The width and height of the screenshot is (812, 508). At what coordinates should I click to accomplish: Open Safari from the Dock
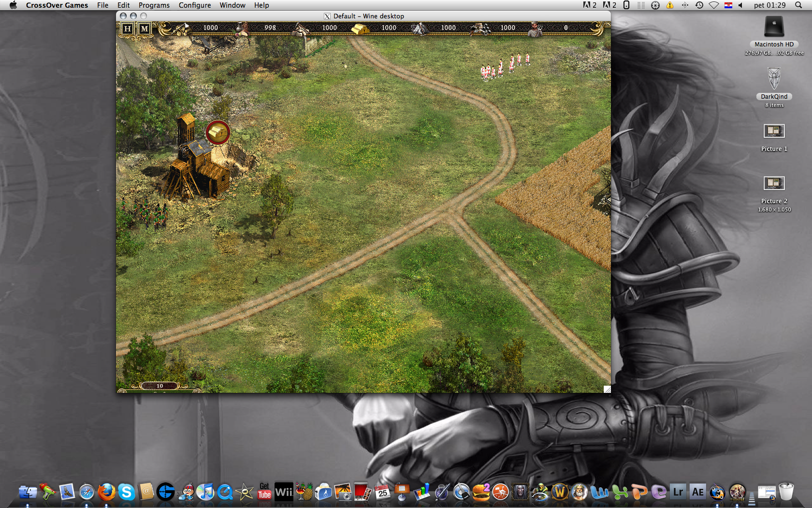pyautogui.click(x=87, y=492)
